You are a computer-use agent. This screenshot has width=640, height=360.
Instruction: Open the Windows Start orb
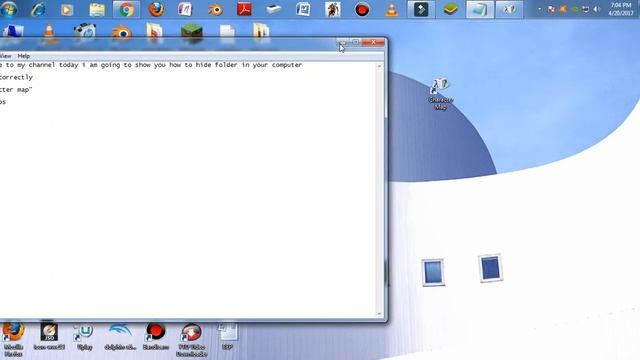(8, 9)
